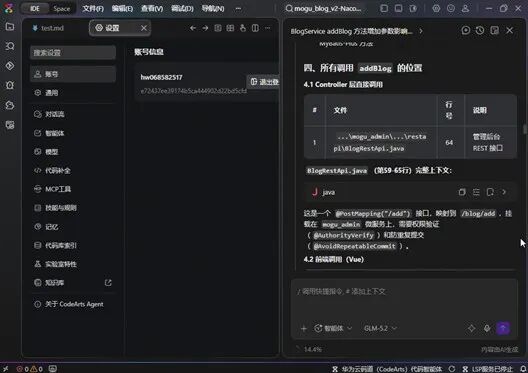Insert java code block into new file icon
Viewport: 528px width, 373px height.
tap(490, 192)
